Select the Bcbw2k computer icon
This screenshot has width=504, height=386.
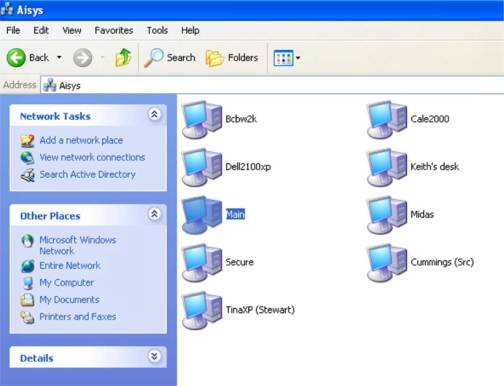click(202, 119)
